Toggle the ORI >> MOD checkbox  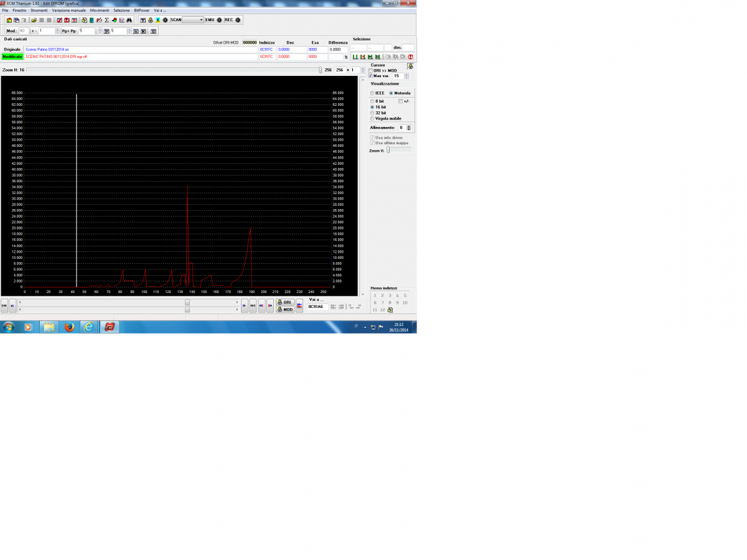tap(371, 70)
